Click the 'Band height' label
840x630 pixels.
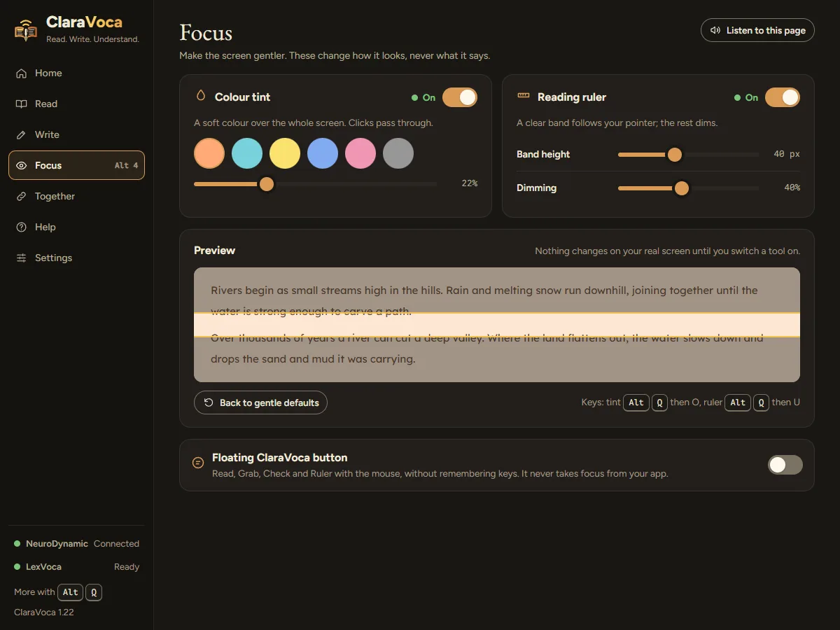click(x=543, y=154)
